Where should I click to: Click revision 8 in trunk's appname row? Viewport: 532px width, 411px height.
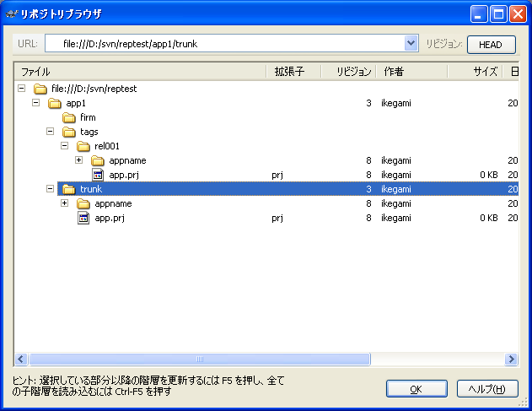coord(368,203)
